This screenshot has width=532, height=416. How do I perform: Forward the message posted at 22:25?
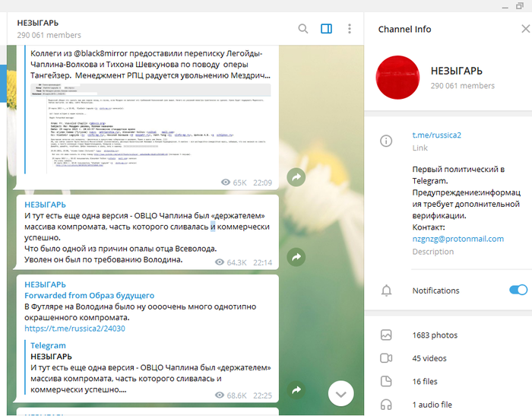(x=296, y=390)
